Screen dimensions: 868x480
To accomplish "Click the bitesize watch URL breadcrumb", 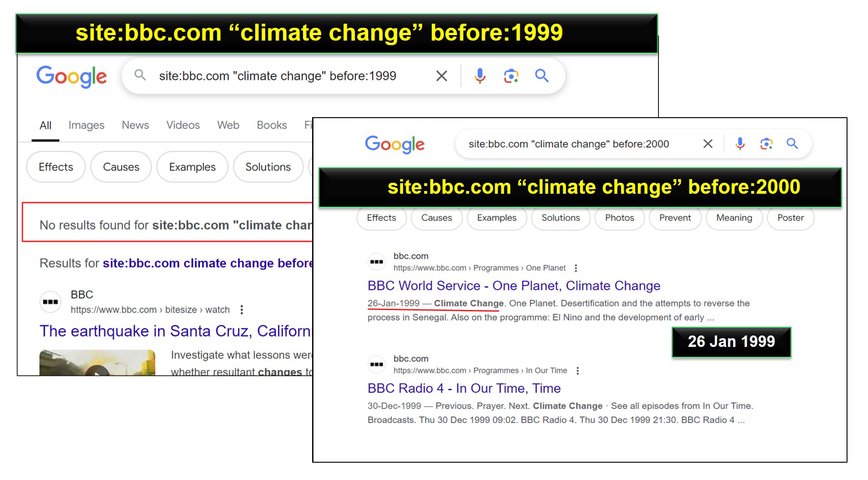I will point(150,310).
